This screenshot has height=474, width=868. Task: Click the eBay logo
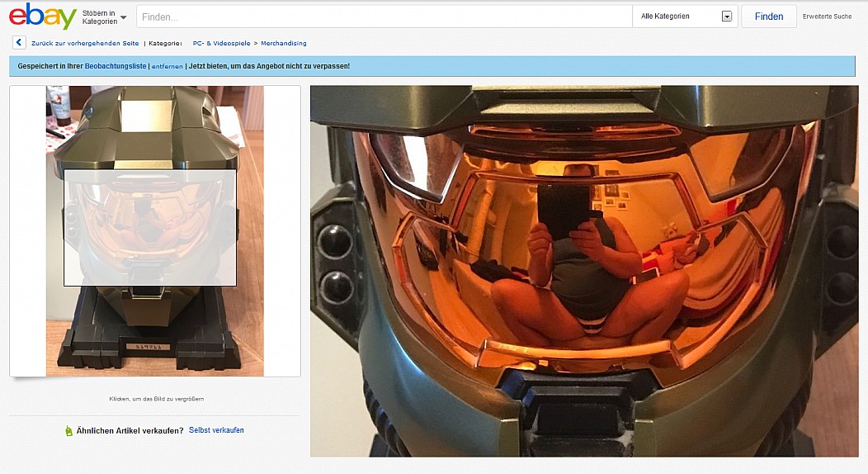click(42, 16)
